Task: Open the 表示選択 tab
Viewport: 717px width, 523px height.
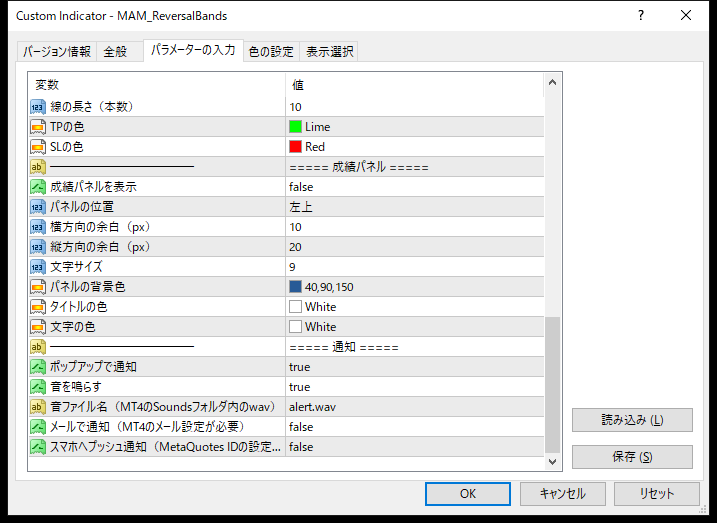Action: coord(329,52)
